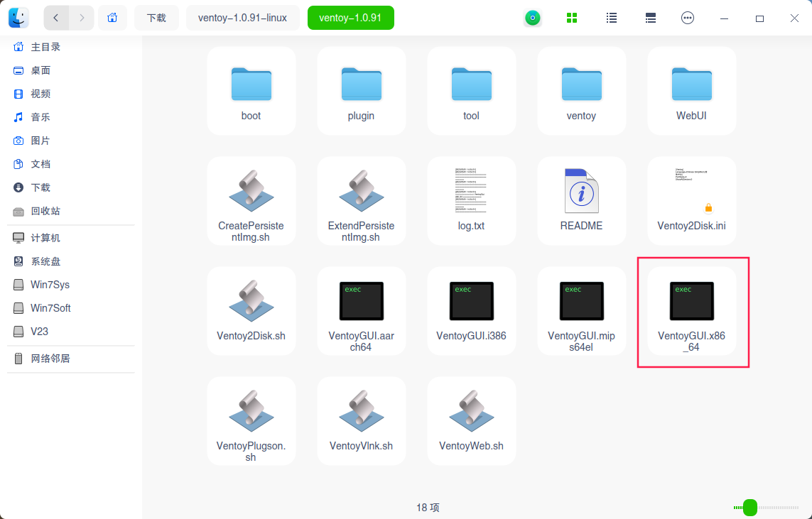Open 下载 in sidebar
812x519 pixels.
71,187
